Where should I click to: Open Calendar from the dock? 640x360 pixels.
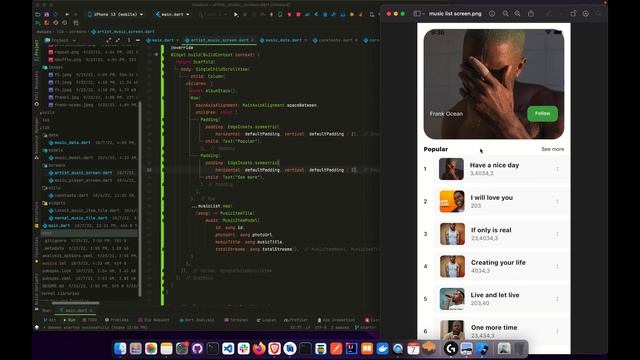point(413,349)
